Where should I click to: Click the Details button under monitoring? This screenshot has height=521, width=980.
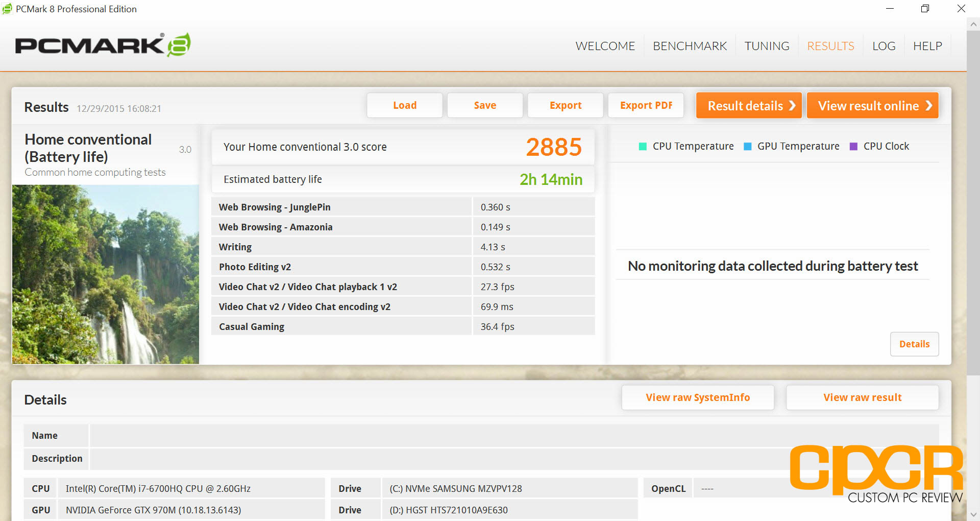914,344
